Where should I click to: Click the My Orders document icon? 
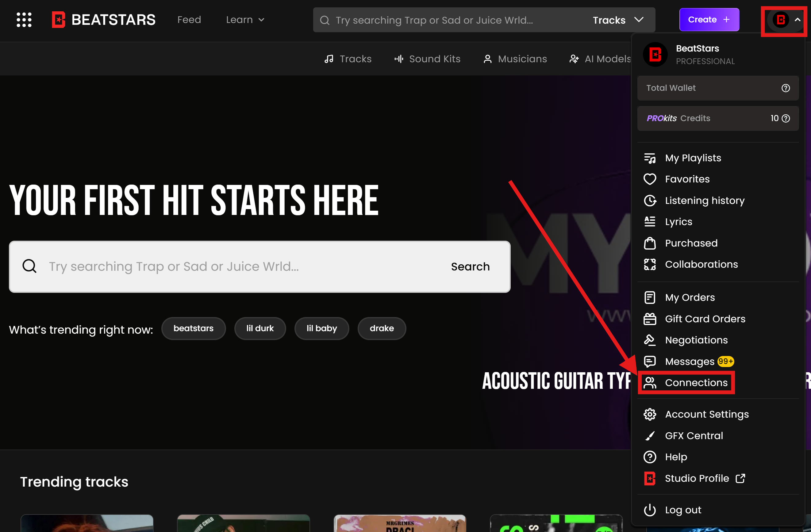coord(649,297)
